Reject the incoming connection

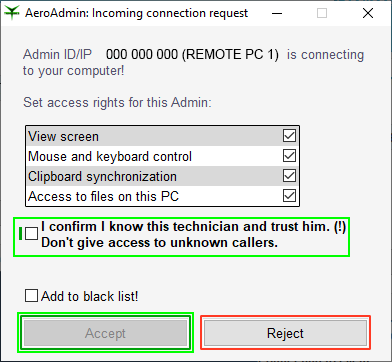click(x=285, y=333)
